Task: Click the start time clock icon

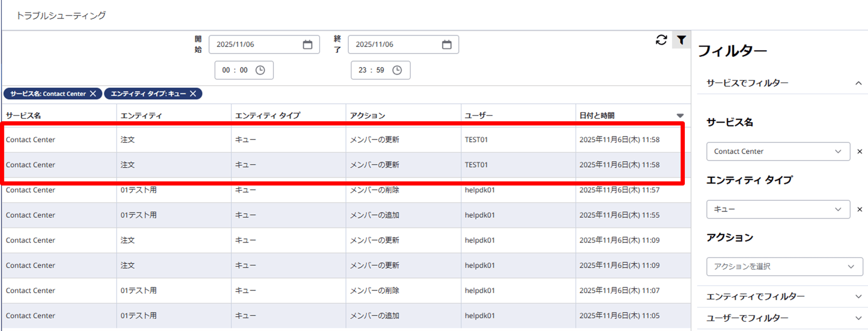Action: click(260, 70)
